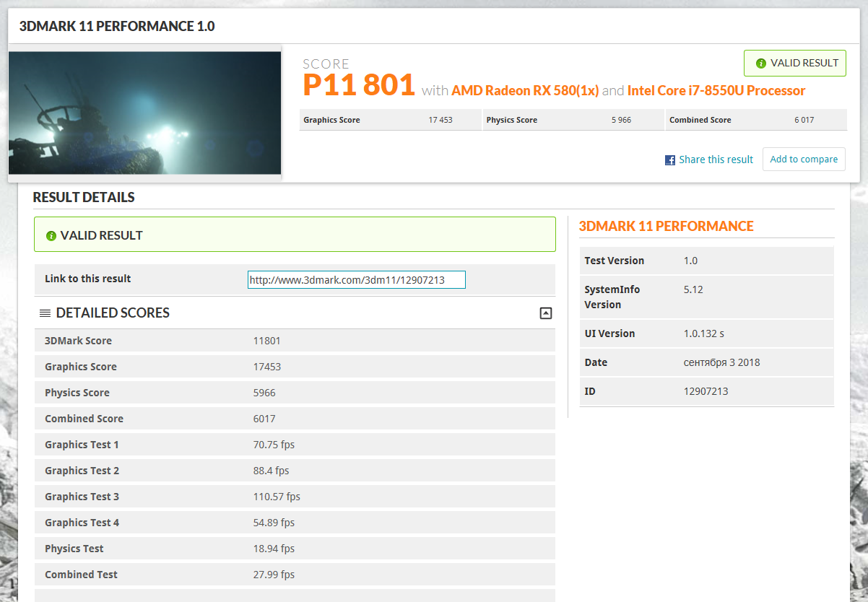Image resolution: width=868 pixels, height=602 pixels.
Task: Click the green info icon in the valid result banner
Action: [51, 236]
